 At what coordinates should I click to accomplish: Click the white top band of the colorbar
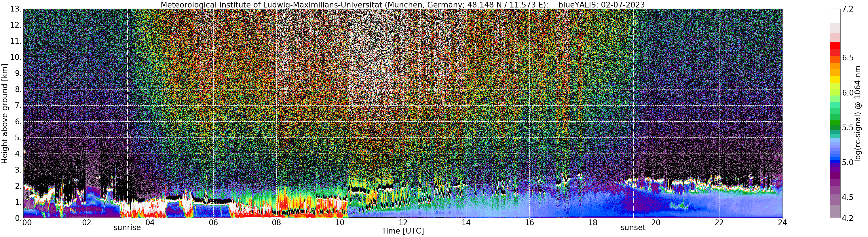click(835, 16)
